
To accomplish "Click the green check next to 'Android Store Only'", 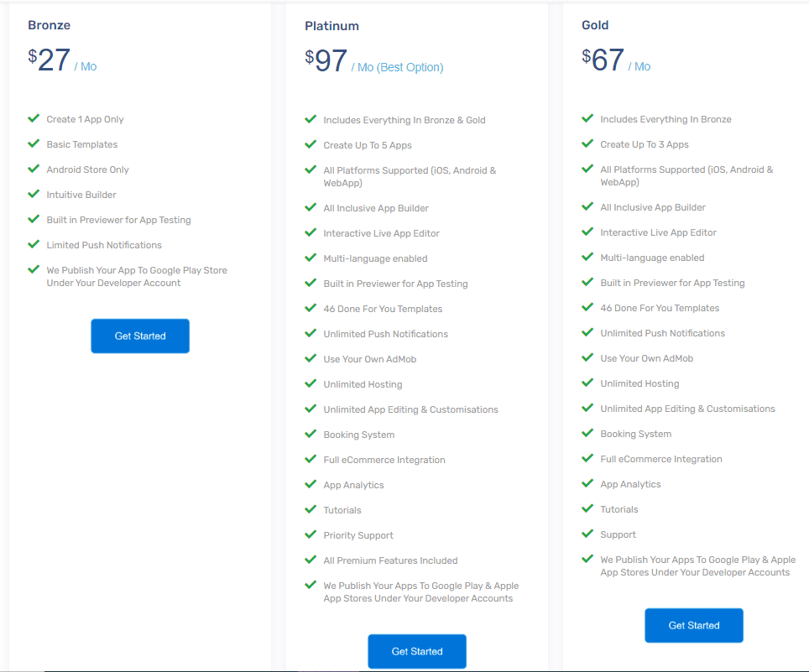I will 34,169.
